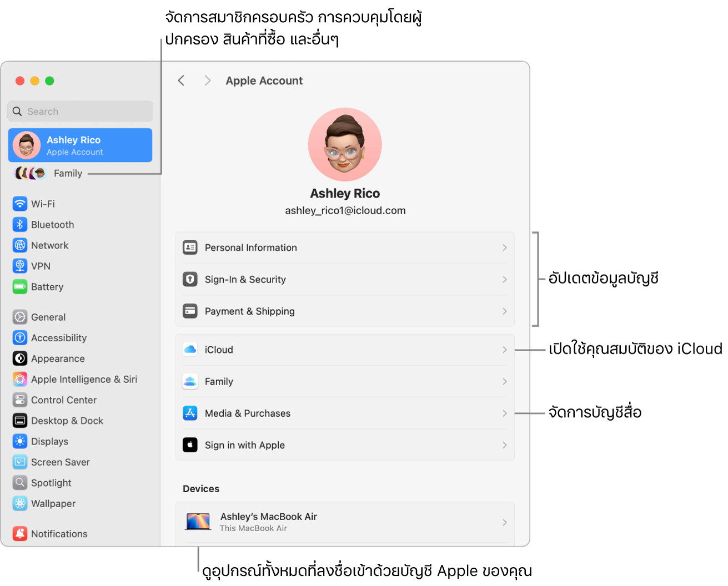Click the Control Center icon
Screen dimensions: 728x586
20,400
